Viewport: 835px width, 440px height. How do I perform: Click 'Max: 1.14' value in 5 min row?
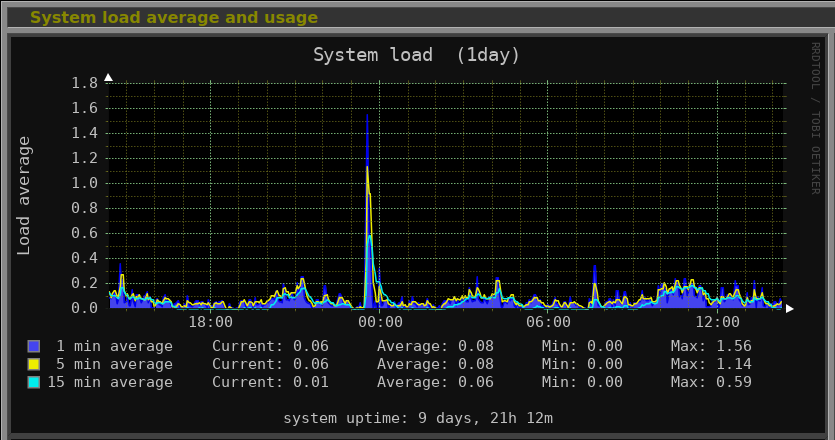point(711,364)
